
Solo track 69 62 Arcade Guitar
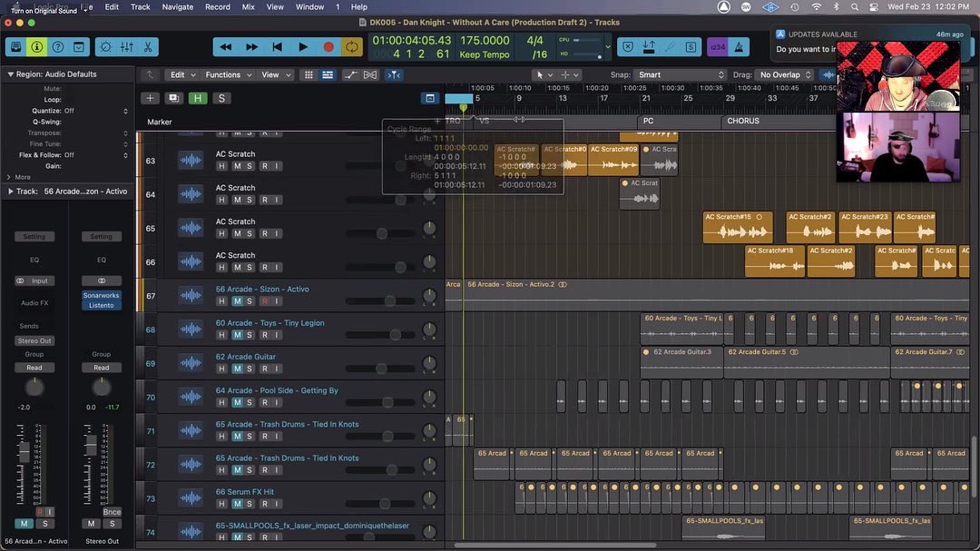250,369
